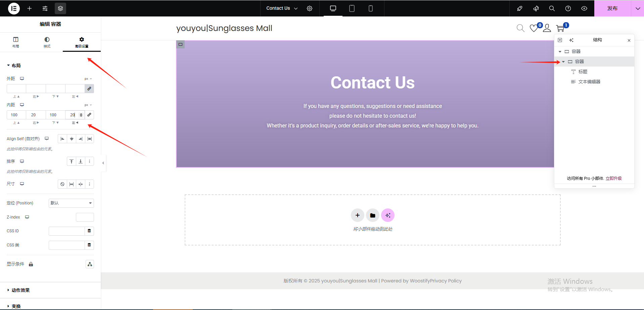
Task: Toggle linked margin values
Action: click(x=89, y=89)
